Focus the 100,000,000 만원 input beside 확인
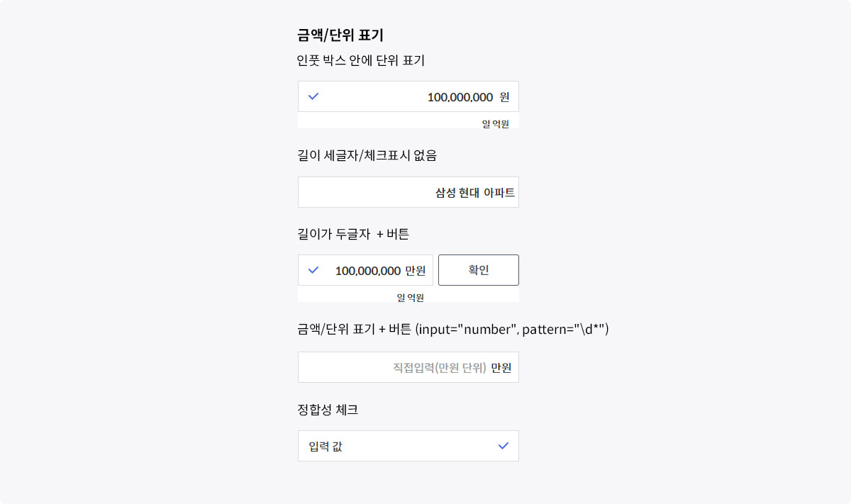This screenshot has width=851, height=504. pos(365,270)
